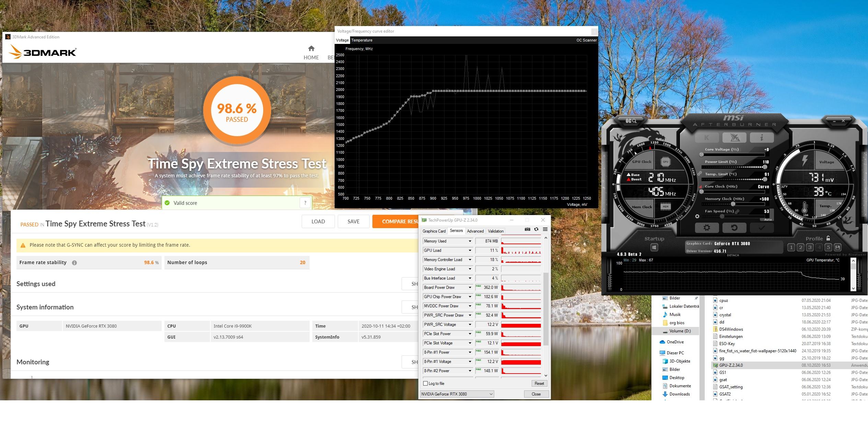Viewport: 868px width, 424px height.
Task: Toggle the fan speed Auto mode button
Action: pyautogui.click(x=768, y=220)
